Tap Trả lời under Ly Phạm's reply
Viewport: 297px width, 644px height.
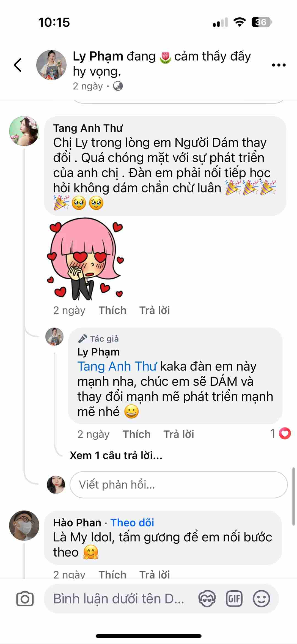coord(179,434)
